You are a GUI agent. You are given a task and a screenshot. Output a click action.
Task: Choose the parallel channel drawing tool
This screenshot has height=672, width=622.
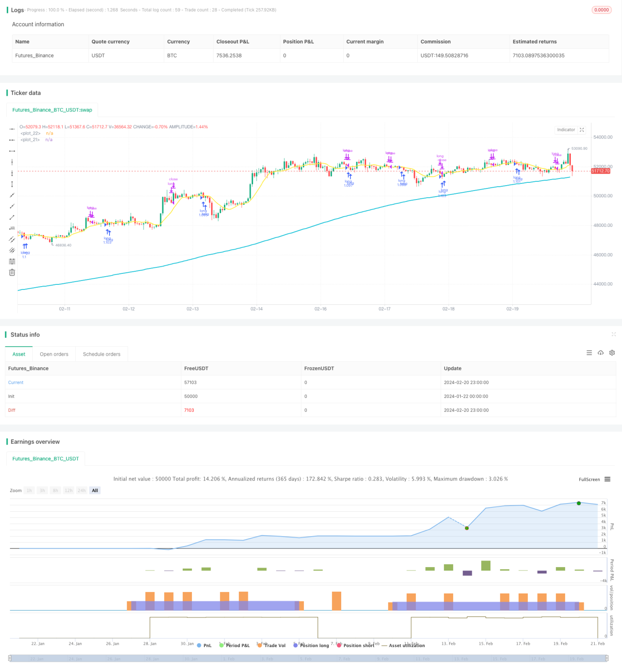[12, 239]
